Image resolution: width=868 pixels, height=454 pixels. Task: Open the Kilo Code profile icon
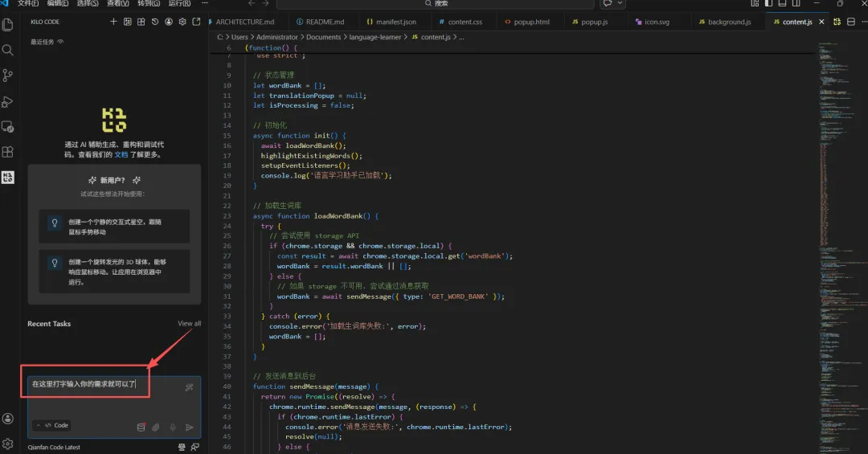coord(169,22)
